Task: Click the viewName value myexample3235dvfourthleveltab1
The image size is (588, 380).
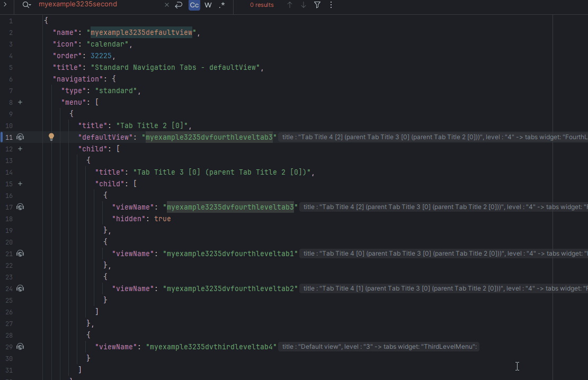Action: (x=230, y=254)
